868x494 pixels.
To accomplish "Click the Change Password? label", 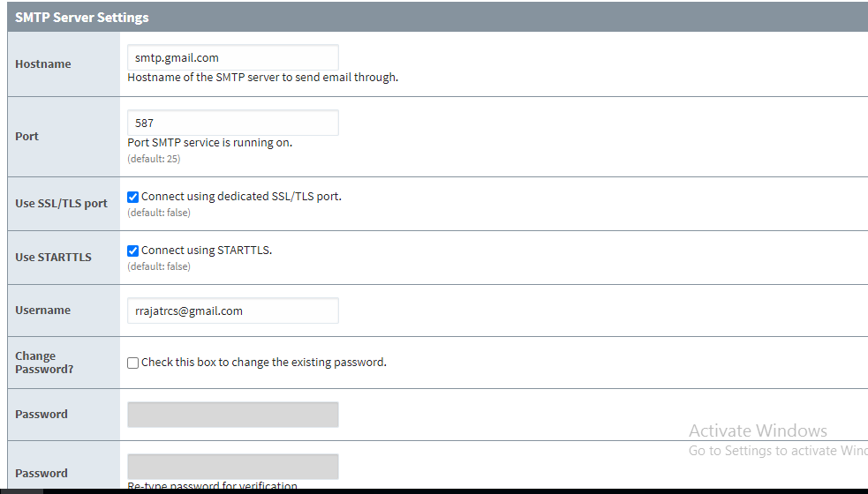I will 44,363.
